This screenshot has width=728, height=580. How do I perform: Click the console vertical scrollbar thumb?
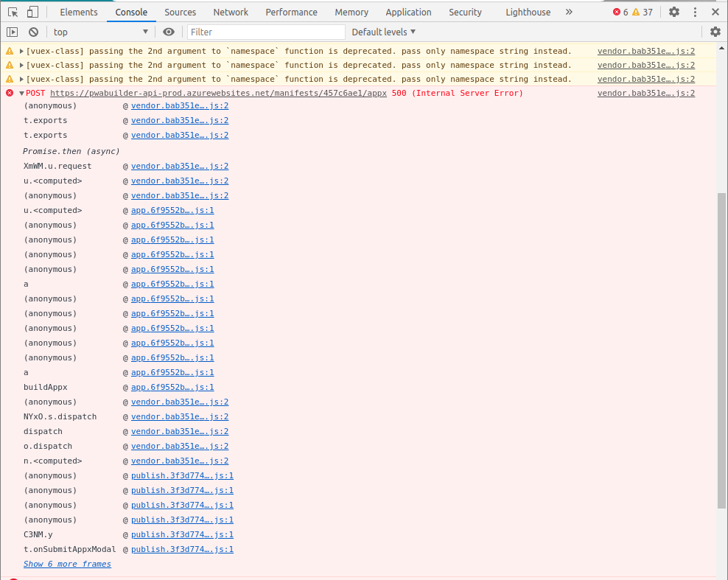[721, 351]
